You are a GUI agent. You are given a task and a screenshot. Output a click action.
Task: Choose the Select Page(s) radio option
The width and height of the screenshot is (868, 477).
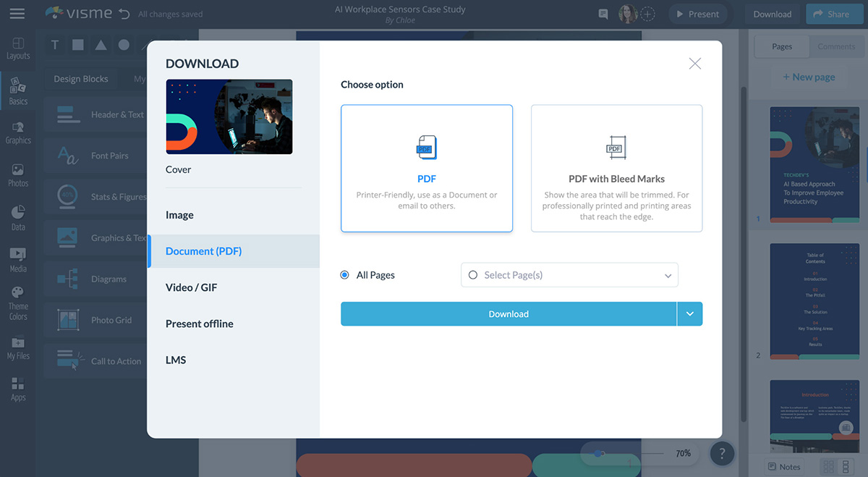coord(474,275)
